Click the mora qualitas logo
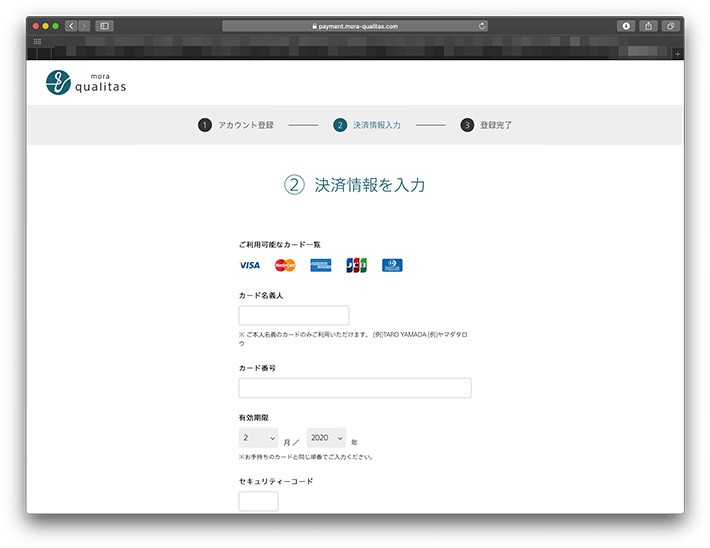The height and width of the screenshot is (548, 710). click(x=86, y=82)
